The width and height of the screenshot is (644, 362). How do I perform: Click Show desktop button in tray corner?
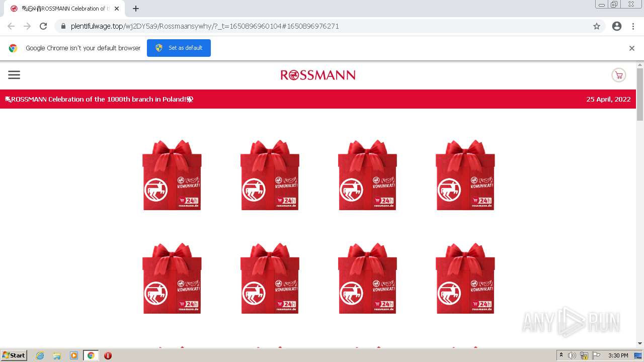click(638, 355)
